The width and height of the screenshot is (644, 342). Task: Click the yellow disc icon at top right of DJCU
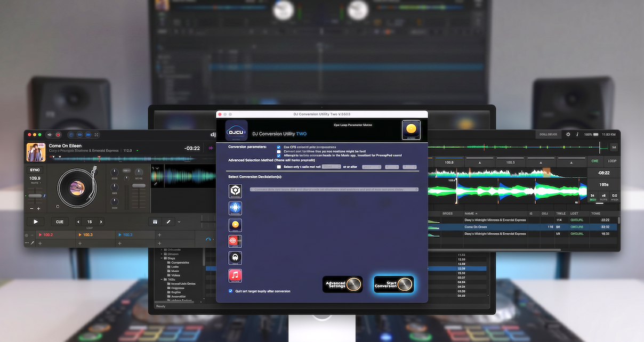click(410, 130)
